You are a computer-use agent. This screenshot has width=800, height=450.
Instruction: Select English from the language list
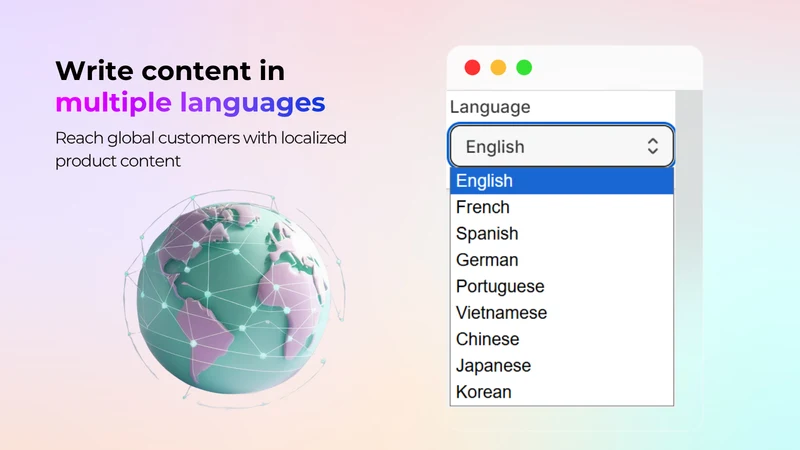coord(561,181)
